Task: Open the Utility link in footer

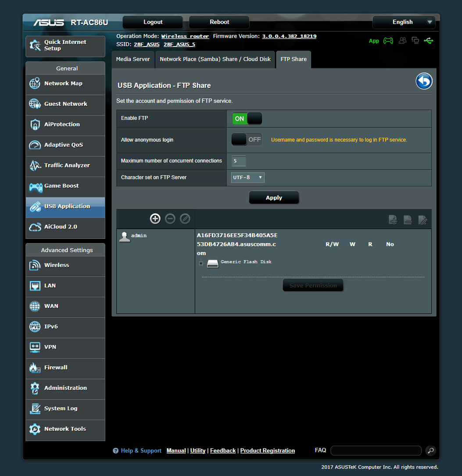Action: pyautogui.click(x=198, y=451)
